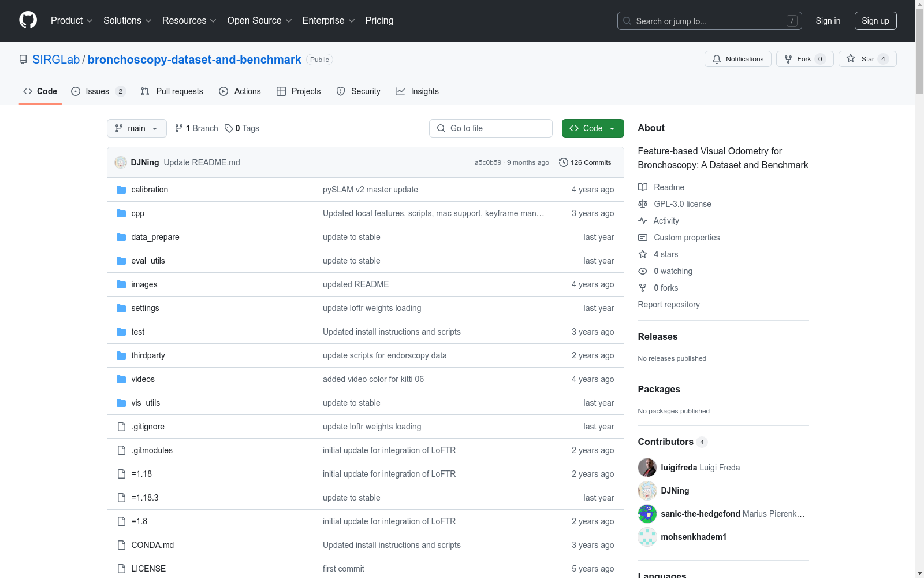This screenshot has height=578, width=924.
Task: Go to the GitHub logo home
Action: click(28, 20)
